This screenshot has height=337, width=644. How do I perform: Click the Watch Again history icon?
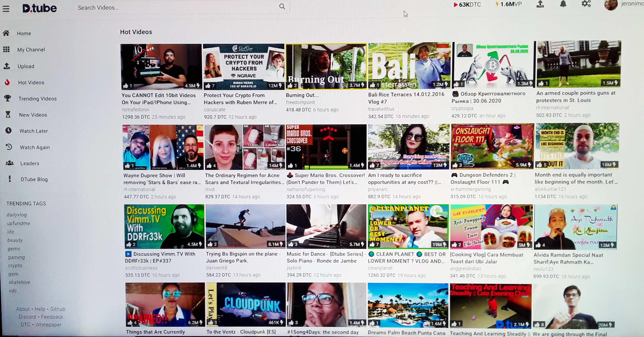[9, 147]
